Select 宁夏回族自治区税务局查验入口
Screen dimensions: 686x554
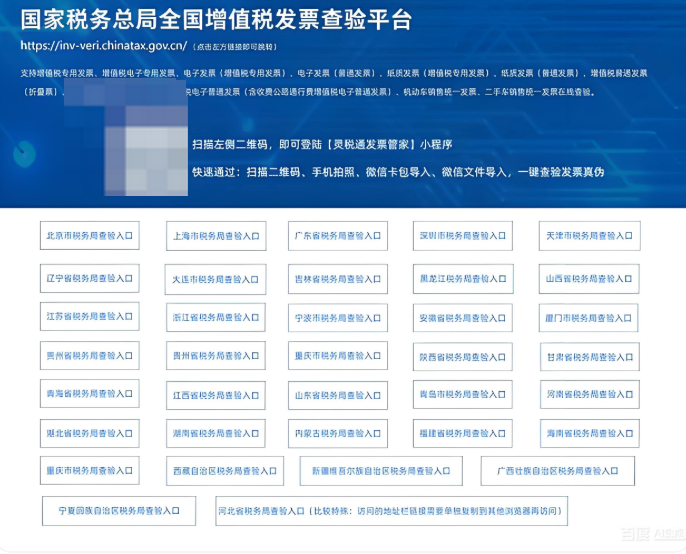point(119,511)
